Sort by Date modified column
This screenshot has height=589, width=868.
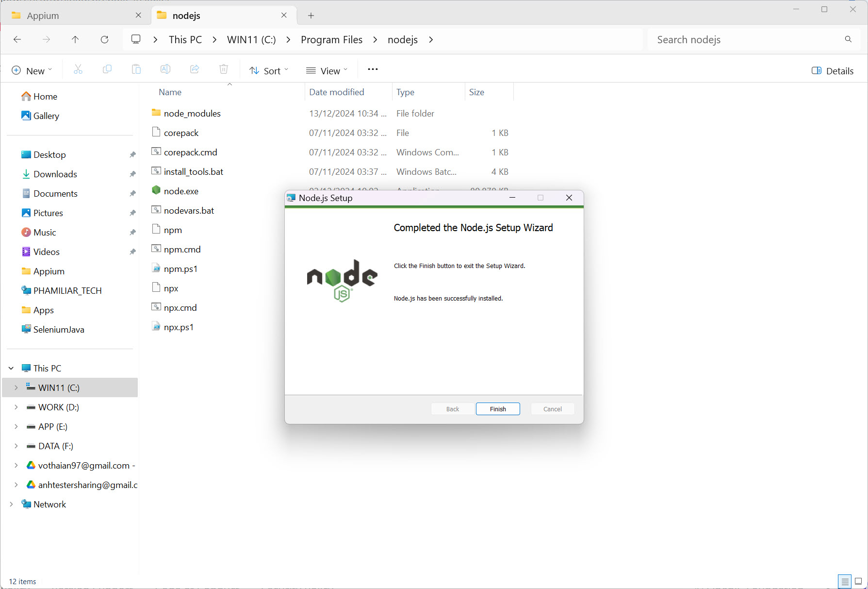[348, 92]
